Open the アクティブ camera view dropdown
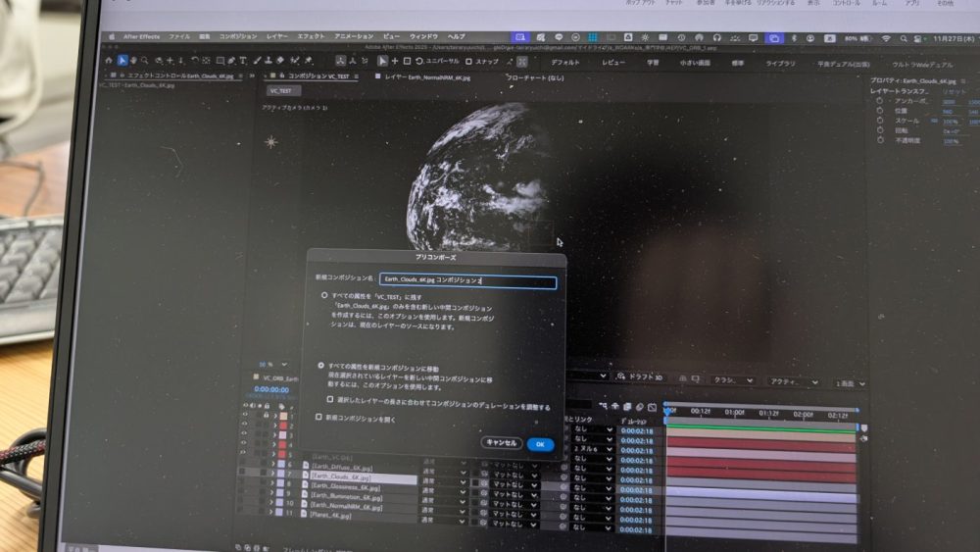Viewport: 980px width, 552px height. [793, 381]
